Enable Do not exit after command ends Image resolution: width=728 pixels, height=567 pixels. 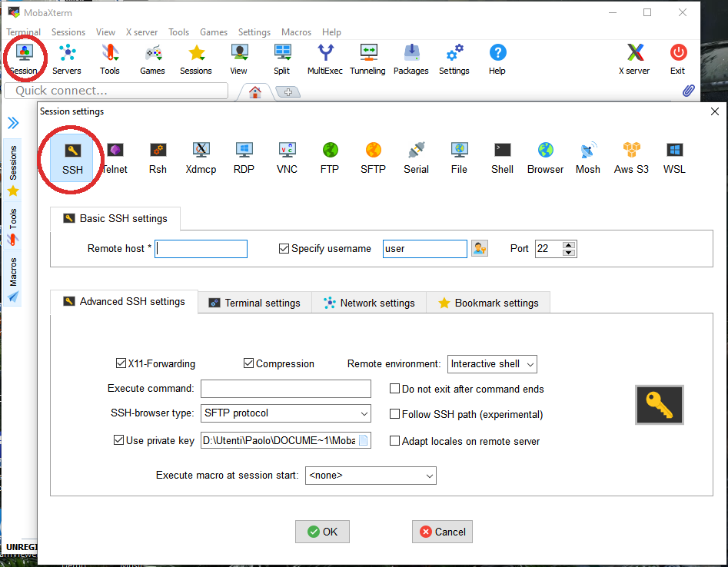394,388
